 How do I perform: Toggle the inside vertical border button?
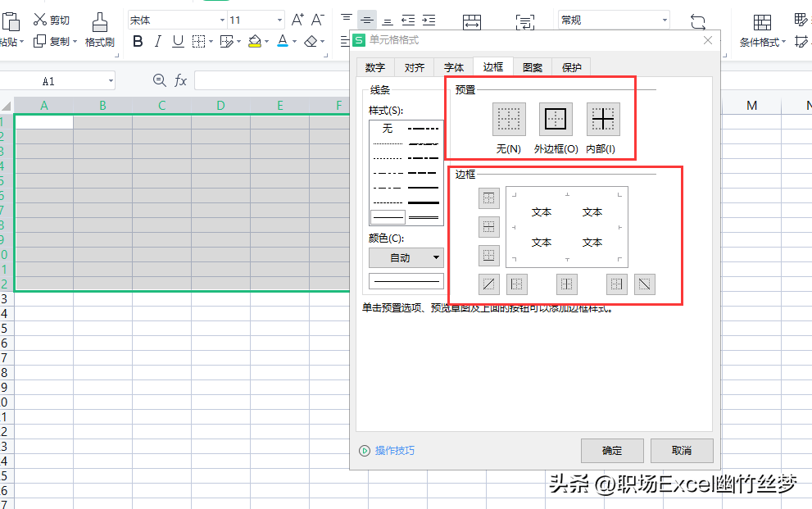click(x=566, y=284)
